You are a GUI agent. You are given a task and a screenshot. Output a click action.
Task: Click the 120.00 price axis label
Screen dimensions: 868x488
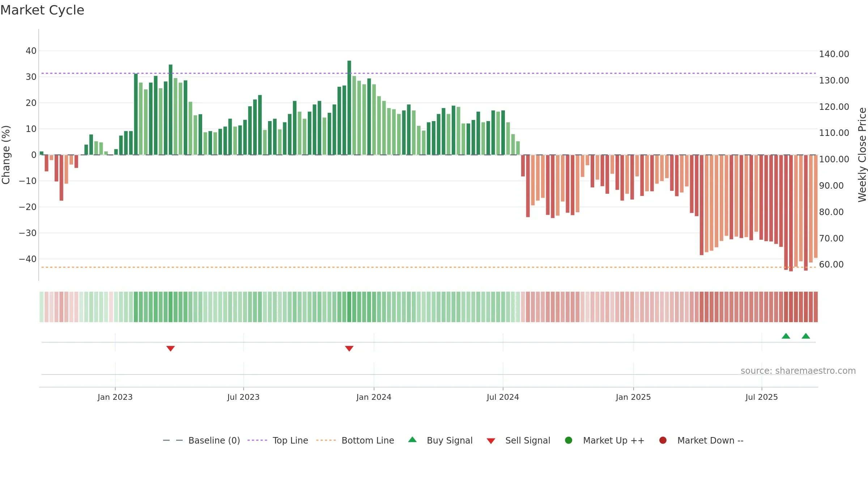[x=834, y=107]
